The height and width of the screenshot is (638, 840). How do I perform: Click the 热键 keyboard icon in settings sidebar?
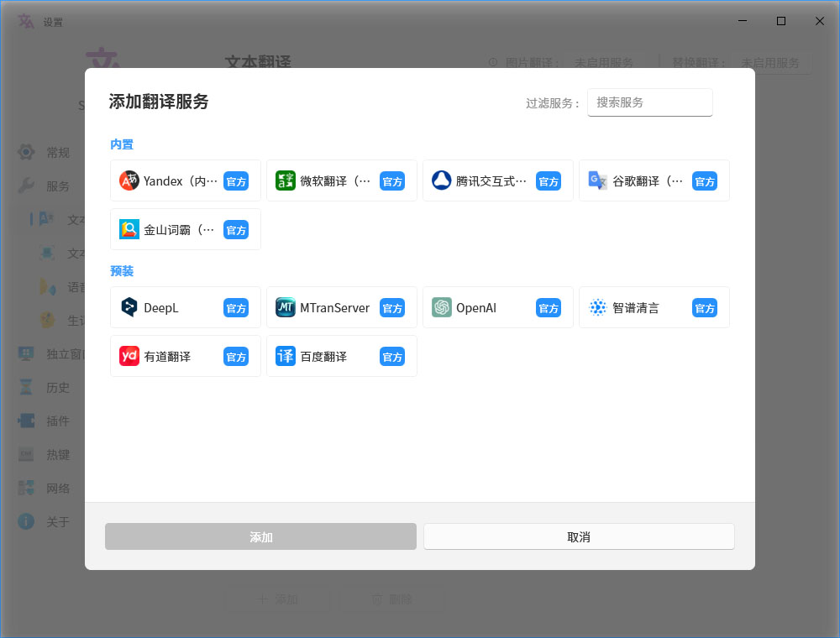(x=26, y=454)
